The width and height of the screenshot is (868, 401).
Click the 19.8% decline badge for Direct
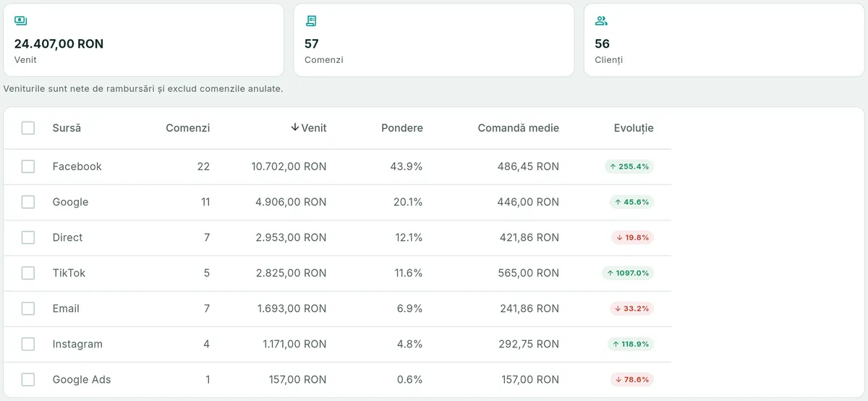pyautogui.click(x=632, y=237)
